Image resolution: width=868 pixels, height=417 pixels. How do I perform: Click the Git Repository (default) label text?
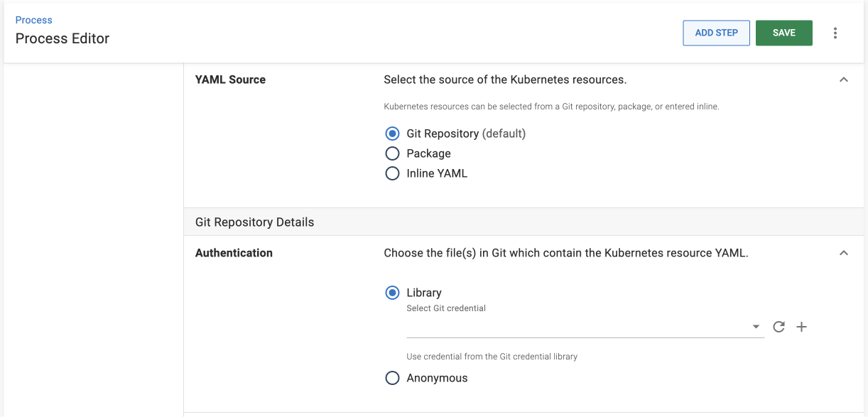click(467, 134)
